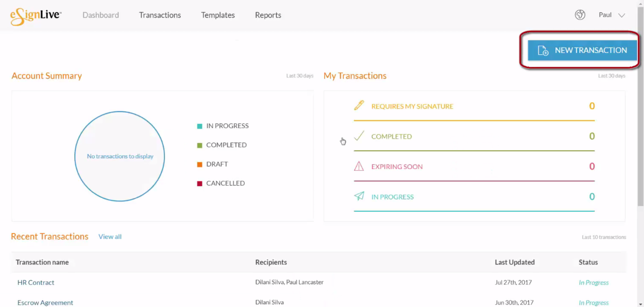Image resolution: width=644 pixels, height=307 pixels.
Task: Open the View all recent transactions link
Action: click(x=110, y=236)
